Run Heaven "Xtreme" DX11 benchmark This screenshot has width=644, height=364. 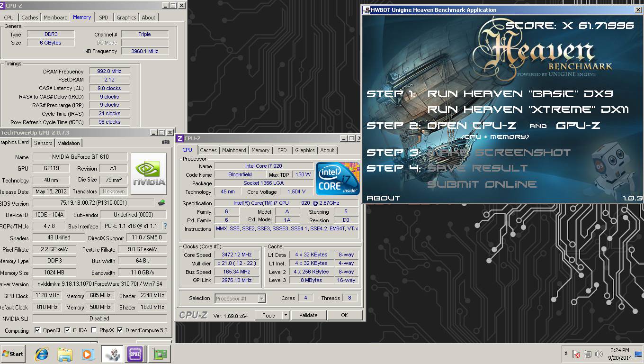[528, 109]
